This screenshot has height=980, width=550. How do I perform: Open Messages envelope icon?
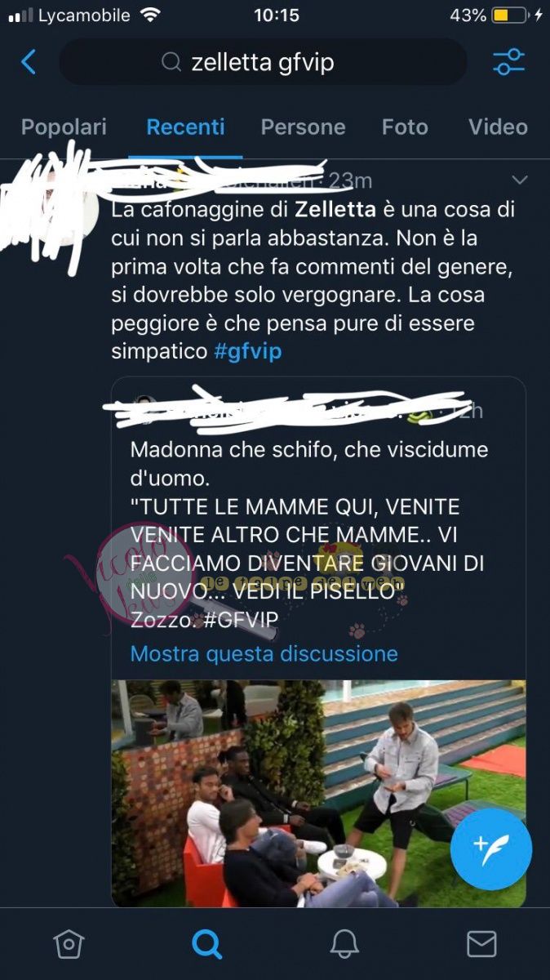[x=481, y=944]
